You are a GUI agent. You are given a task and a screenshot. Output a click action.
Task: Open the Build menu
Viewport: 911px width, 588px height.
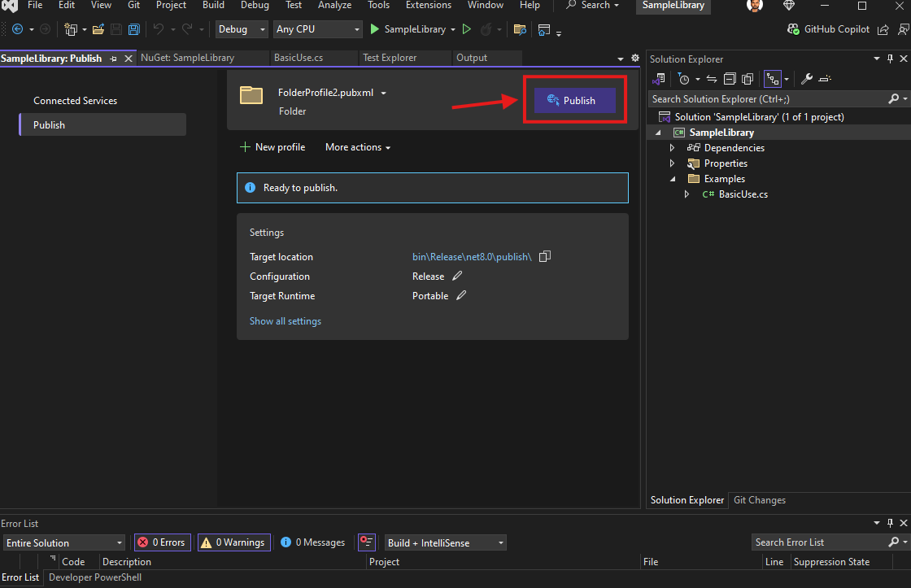point(213,5)
